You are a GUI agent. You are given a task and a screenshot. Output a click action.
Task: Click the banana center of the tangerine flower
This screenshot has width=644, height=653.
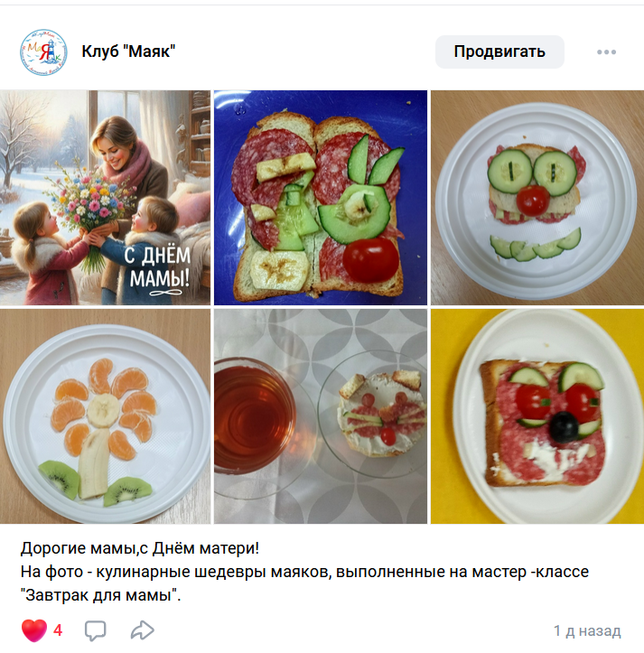tap(103, 410)
